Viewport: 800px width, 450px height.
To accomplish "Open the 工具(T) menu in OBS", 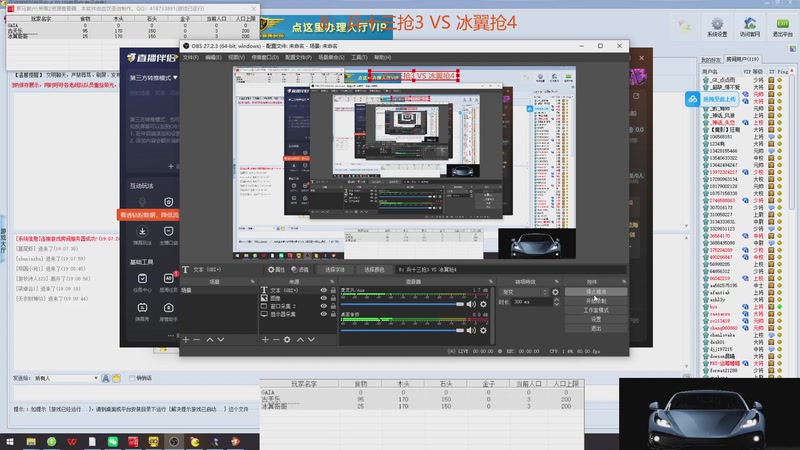I will [359, 58].
